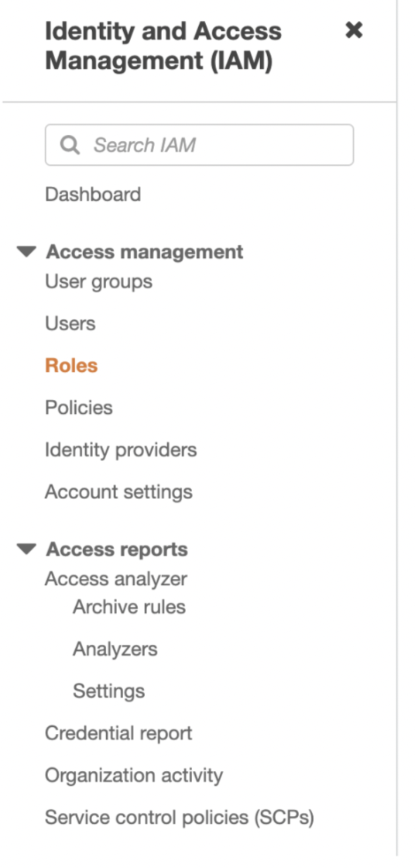Collapse the Access reports section triangle
415x868 pixels.
coord(26,549)
